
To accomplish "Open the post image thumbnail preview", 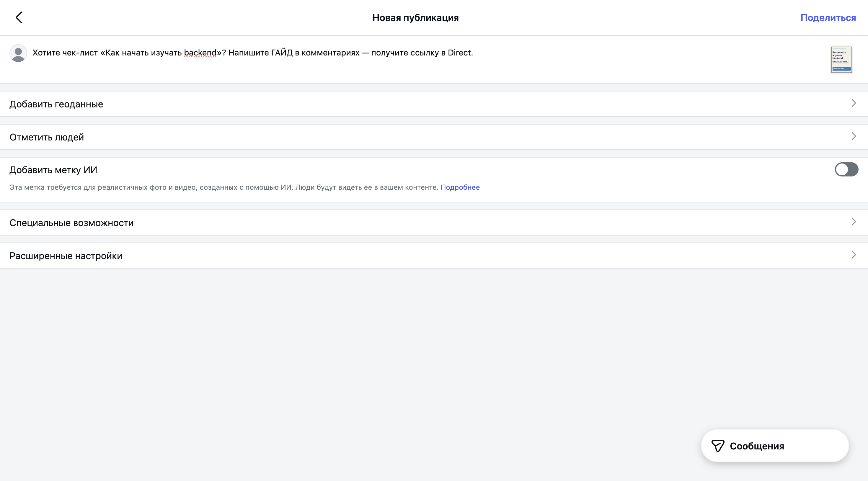I will [x=841, y=60].
